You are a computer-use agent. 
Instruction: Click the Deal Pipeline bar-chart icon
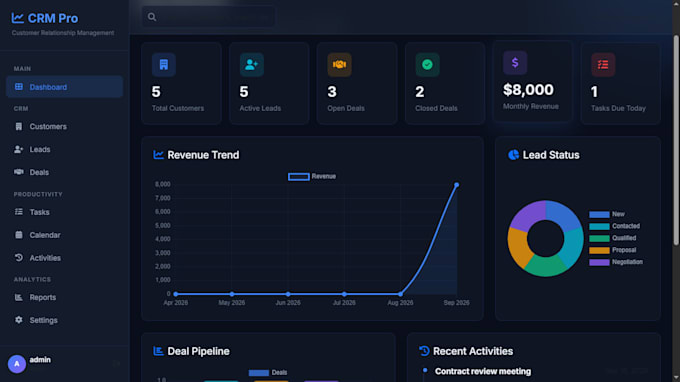pyautogui.click(x=158, y=351)
